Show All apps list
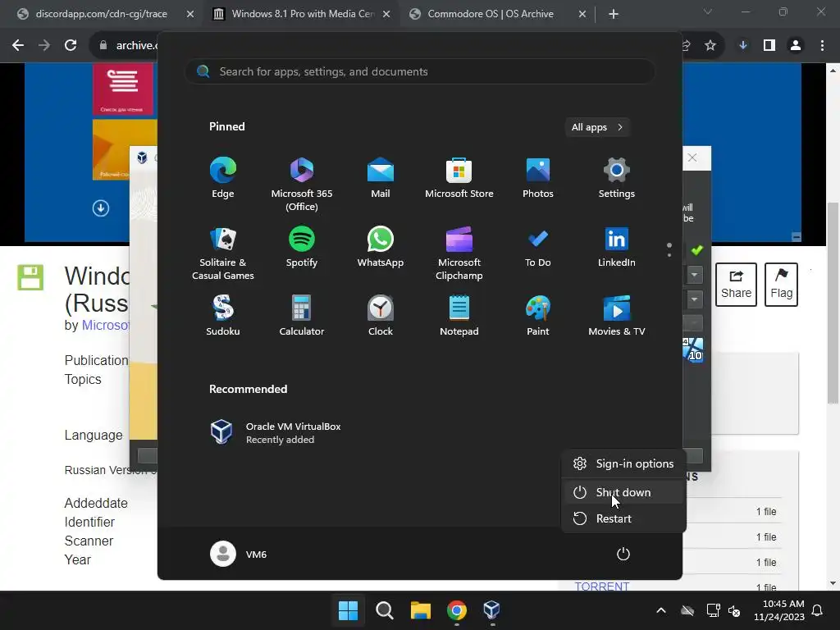 pyautogui.click(x=597, y=127)
